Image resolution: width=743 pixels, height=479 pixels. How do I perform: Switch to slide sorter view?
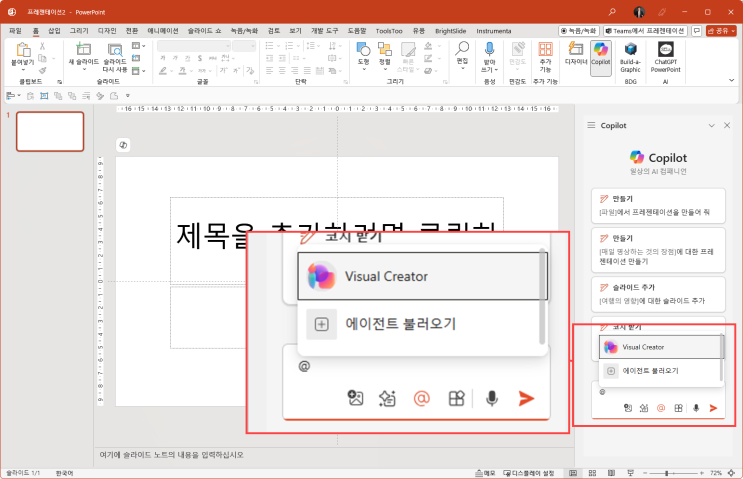592,473
